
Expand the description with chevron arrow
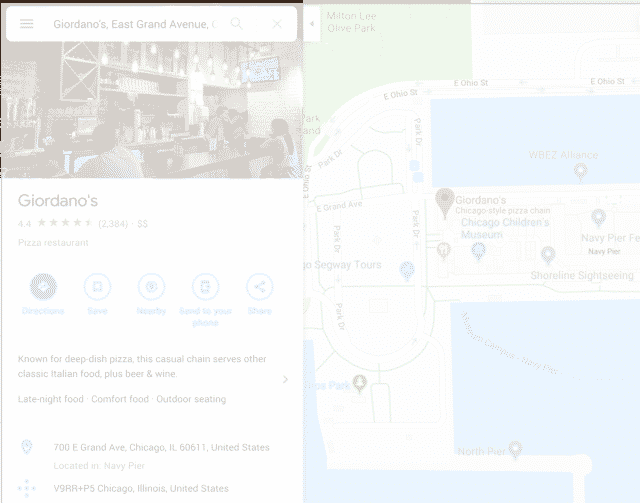286,379
